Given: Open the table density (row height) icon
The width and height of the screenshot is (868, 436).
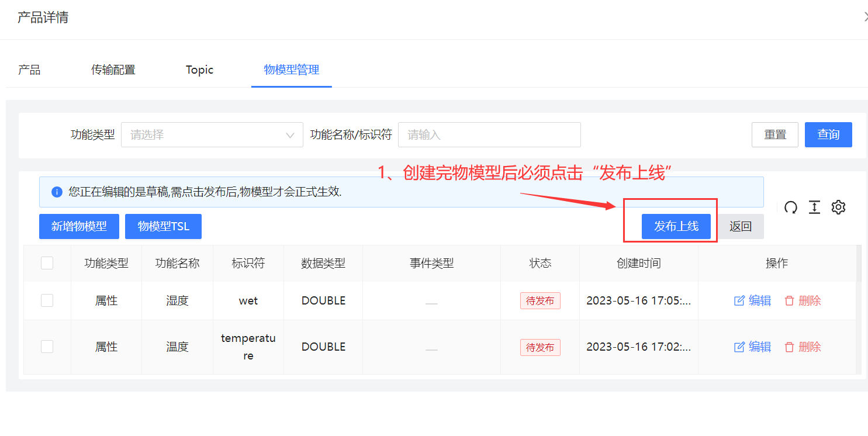Looking at the screenshot, I should (x=815, y=207).
